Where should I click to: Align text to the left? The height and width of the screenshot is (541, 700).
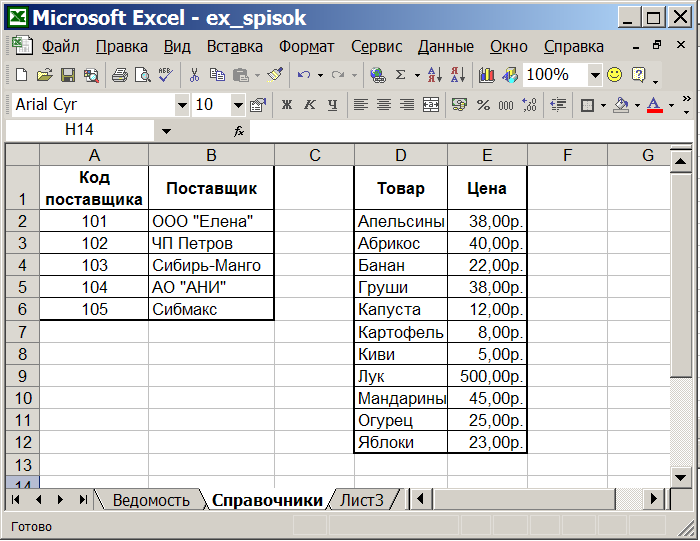pos(361,105)
